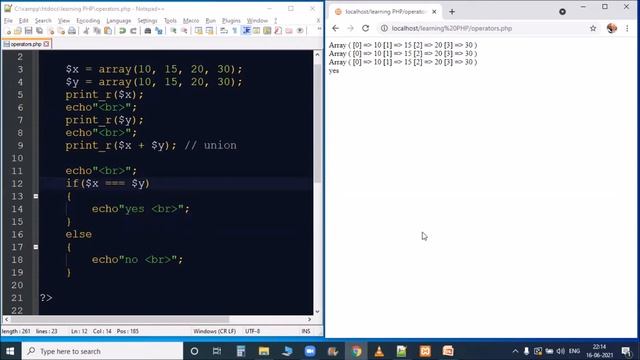Open the Plugins menu
Viewport: 640px width, 360px height.
click(x=231, y=20)
